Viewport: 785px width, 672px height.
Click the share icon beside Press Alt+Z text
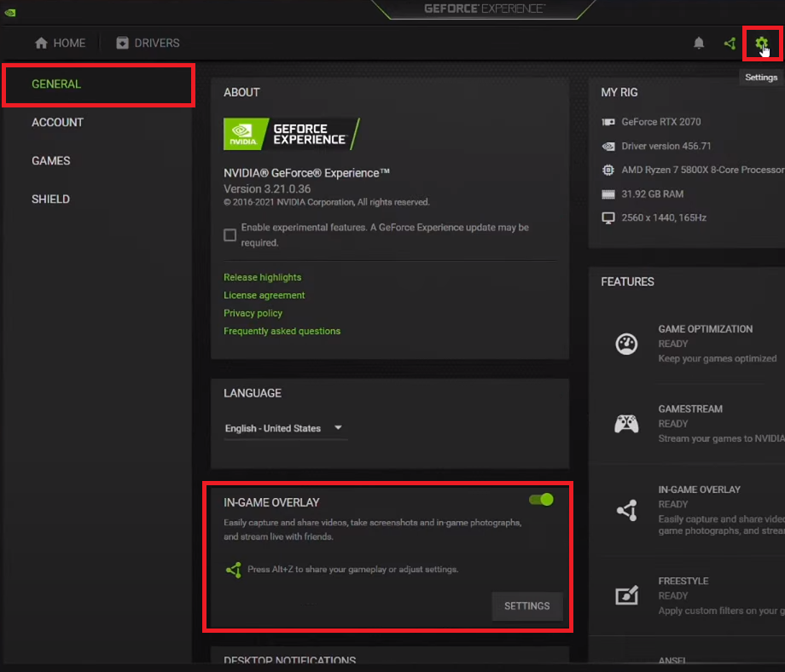click(x=233, y=570)
